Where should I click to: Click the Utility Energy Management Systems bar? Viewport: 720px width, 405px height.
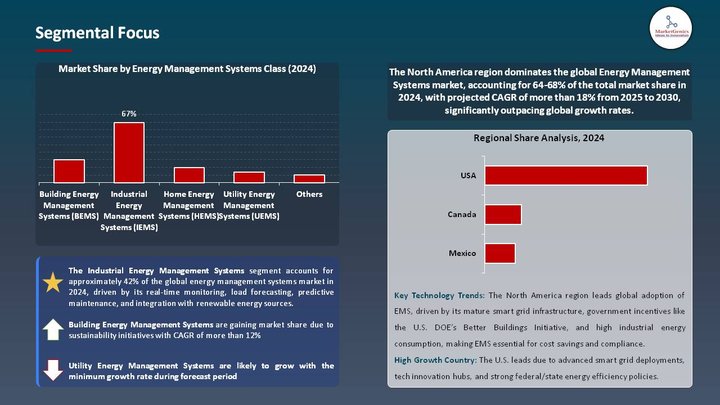point(249,177)
